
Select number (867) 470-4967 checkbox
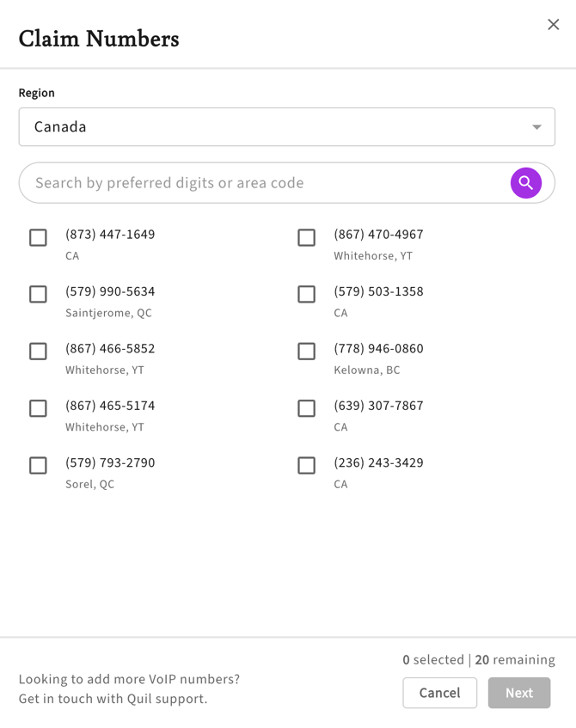click(306, 237)
